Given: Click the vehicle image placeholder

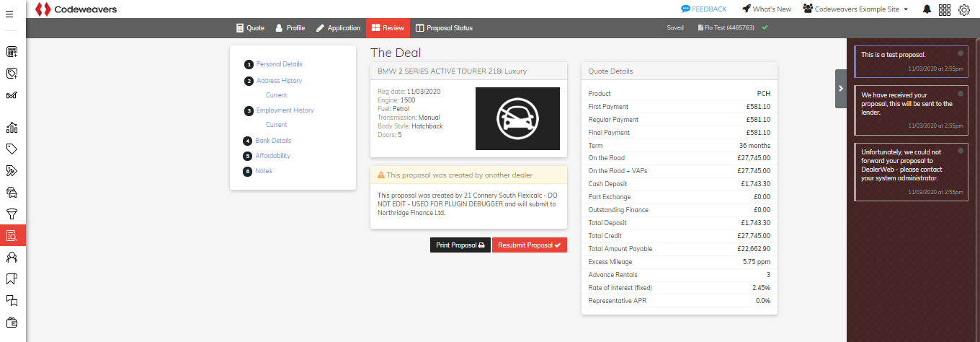Looking at the screenshot, I should (x=517, y=118).
